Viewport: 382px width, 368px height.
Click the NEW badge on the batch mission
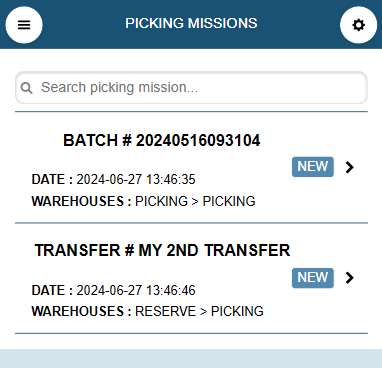(x=313, y=167)
